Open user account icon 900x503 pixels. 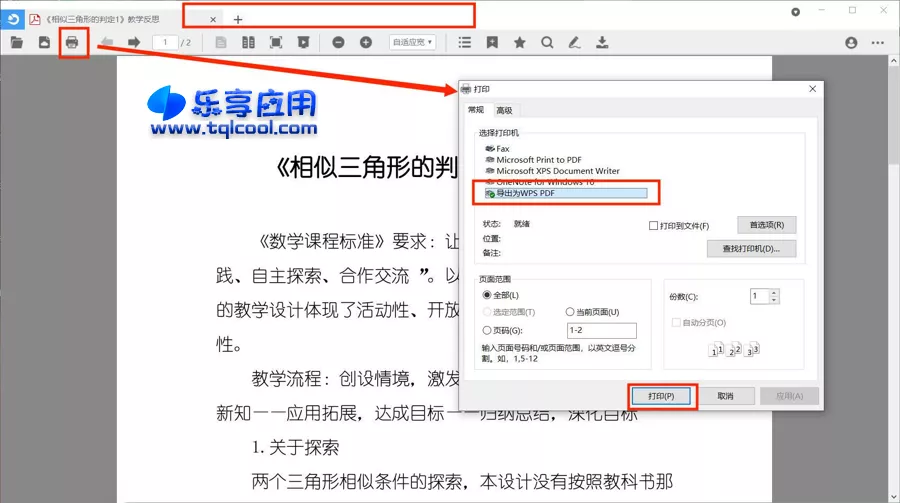(851, 42)
